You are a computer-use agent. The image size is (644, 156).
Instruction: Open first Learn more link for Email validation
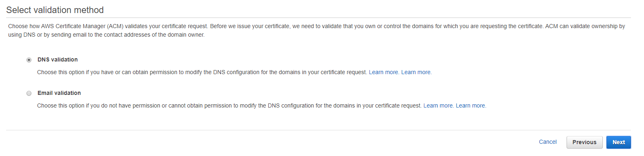(438, 105)
